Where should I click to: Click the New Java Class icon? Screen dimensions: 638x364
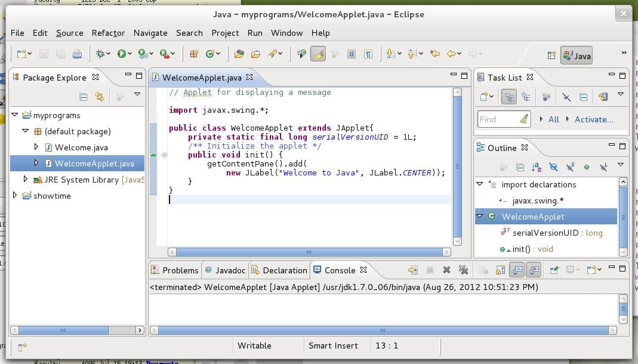click(x=210, y=54)
